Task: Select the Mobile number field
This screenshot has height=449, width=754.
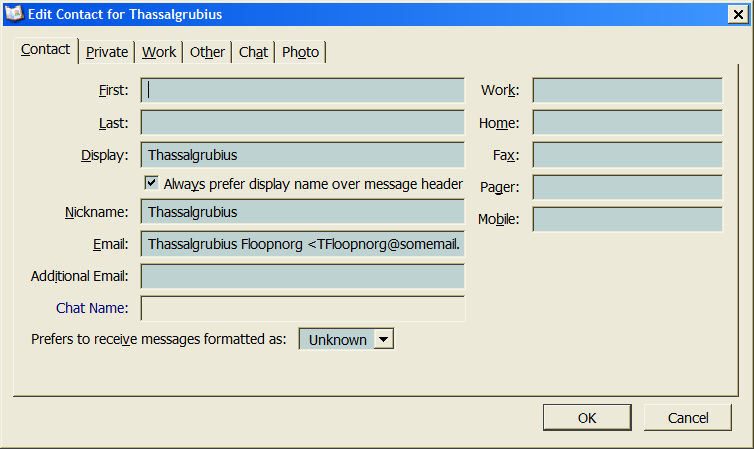Action: coord(628,219)
